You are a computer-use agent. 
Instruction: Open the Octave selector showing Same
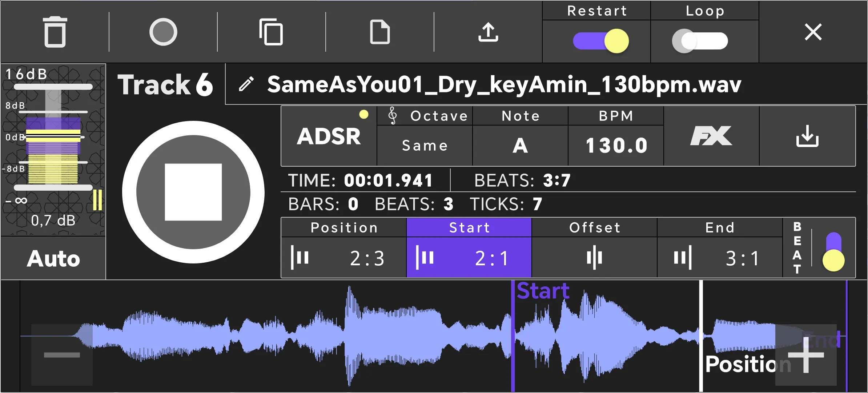pyautogui.click(x=425, y=145)
